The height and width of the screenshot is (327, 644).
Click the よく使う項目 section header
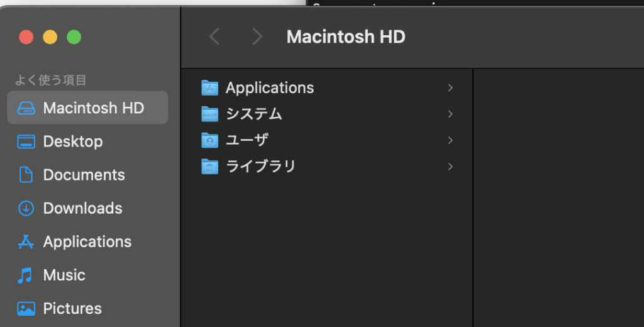coord(50,80)
